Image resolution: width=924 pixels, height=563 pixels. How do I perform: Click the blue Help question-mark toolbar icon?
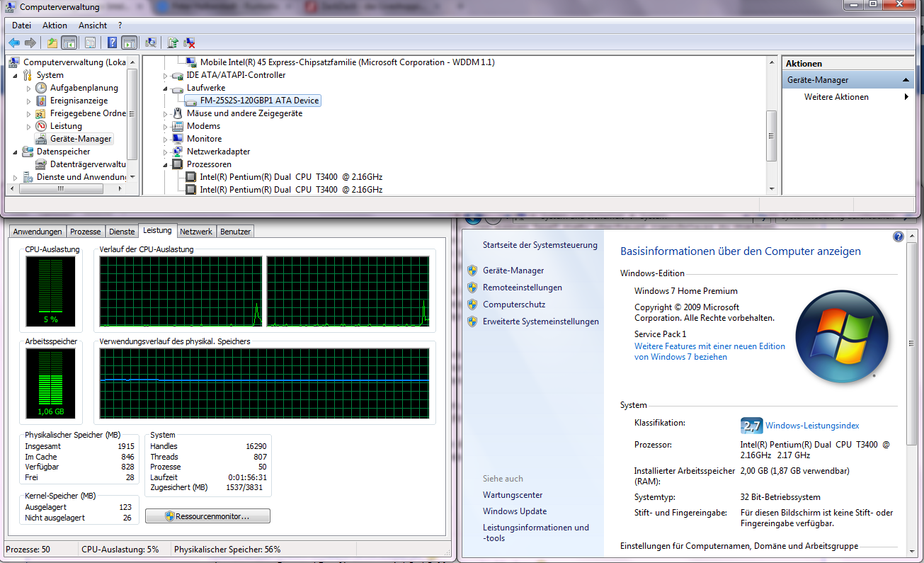click(x=112, y=42)
